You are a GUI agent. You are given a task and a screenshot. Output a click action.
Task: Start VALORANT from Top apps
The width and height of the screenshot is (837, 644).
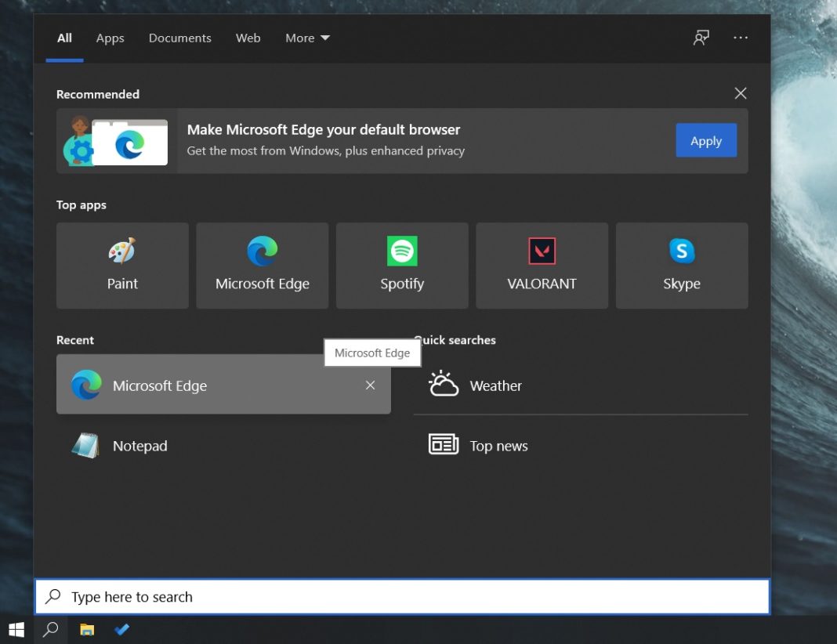coord(541,265)
